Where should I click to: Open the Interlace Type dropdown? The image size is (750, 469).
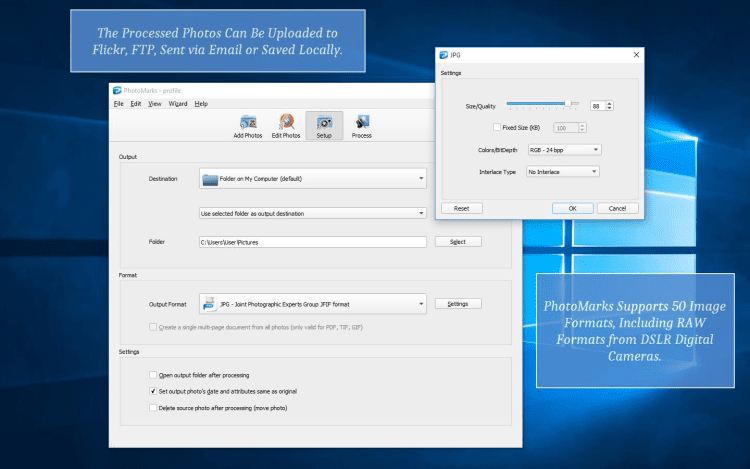562,172
